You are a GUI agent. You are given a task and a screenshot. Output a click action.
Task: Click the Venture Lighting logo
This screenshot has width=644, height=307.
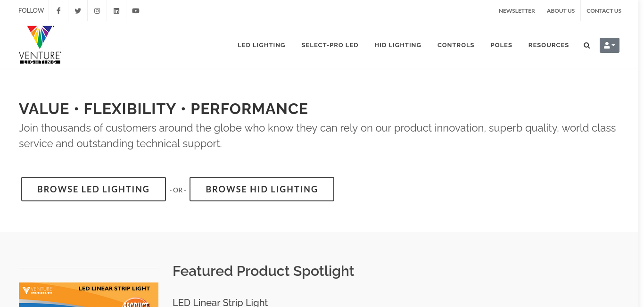click(x=40, y=44)
